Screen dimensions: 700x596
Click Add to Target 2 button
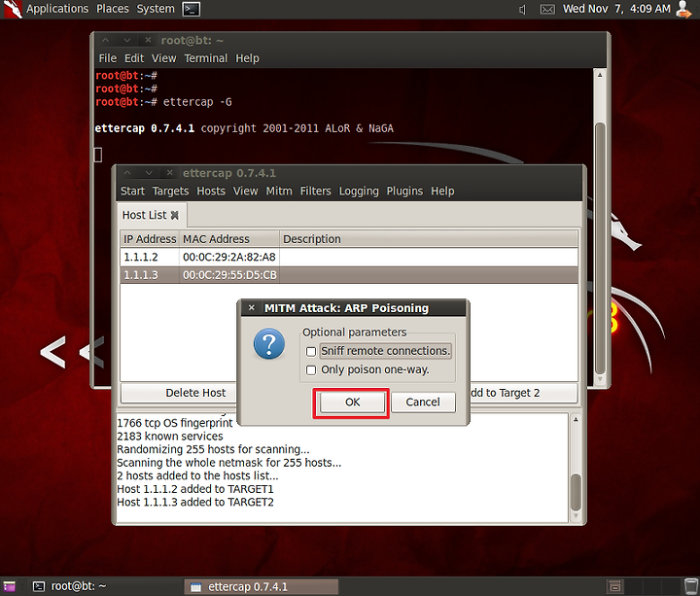(x=523, y=393)
